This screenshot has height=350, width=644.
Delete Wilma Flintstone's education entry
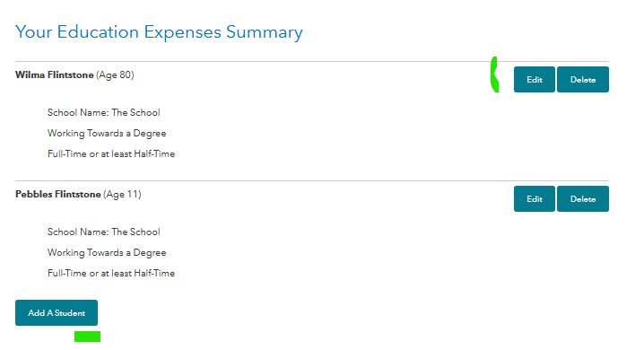583,79
